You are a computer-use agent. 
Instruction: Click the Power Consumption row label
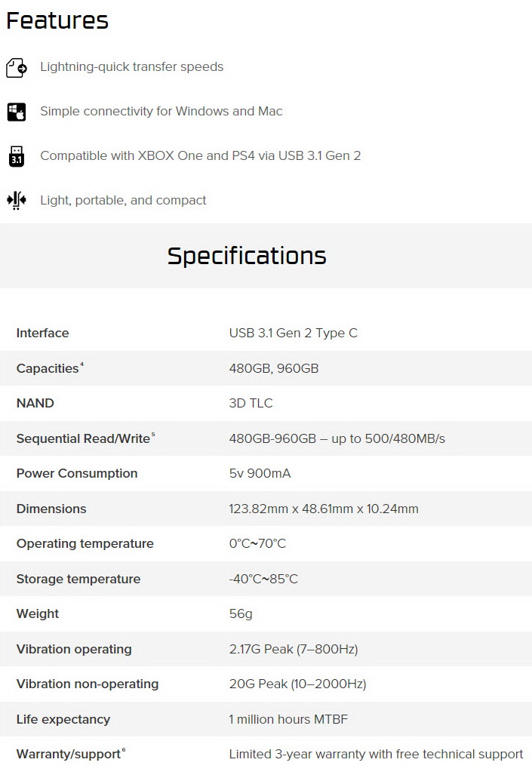coord(77,473)
